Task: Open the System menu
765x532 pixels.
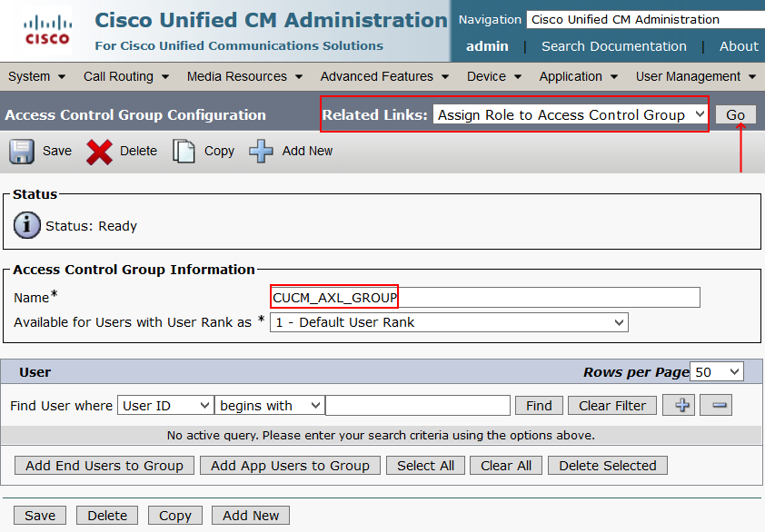Action: click(36, 76)
